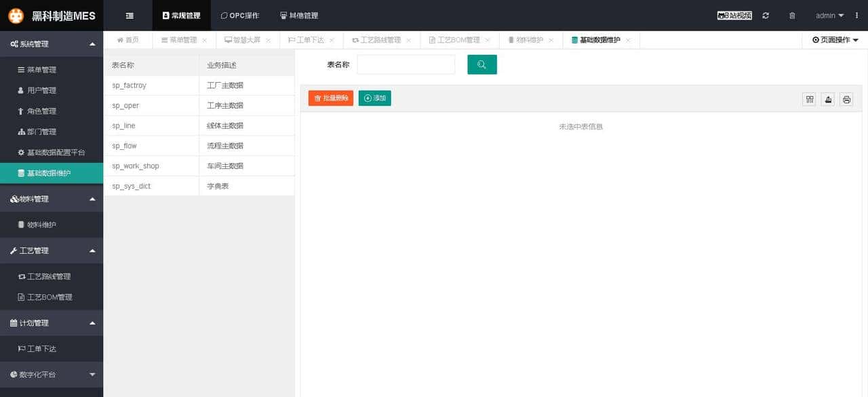
Task: Click the print icon above the data table
Action: click(846, 99)
